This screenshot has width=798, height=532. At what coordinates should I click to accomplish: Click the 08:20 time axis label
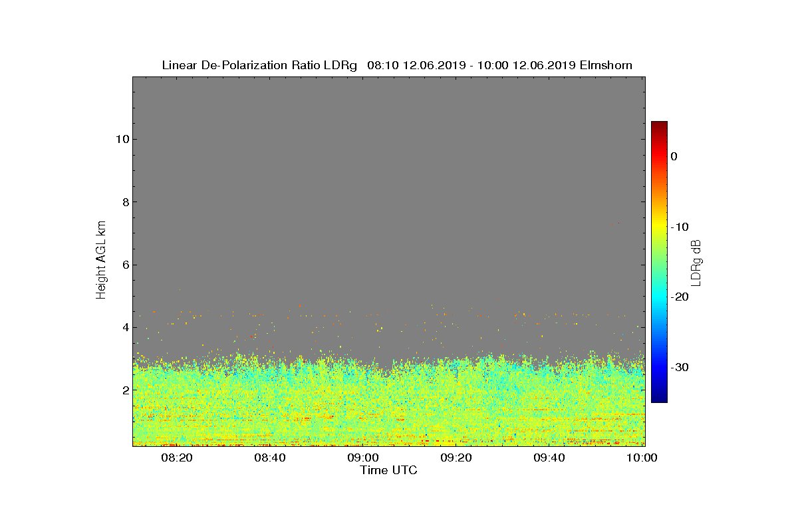[178, 458]
